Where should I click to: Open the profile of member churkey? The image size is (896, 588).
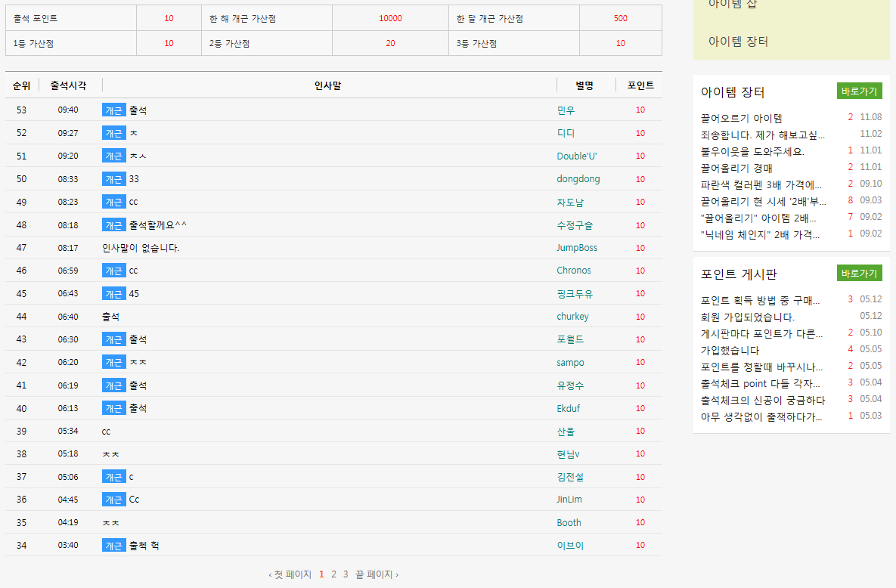572,316
